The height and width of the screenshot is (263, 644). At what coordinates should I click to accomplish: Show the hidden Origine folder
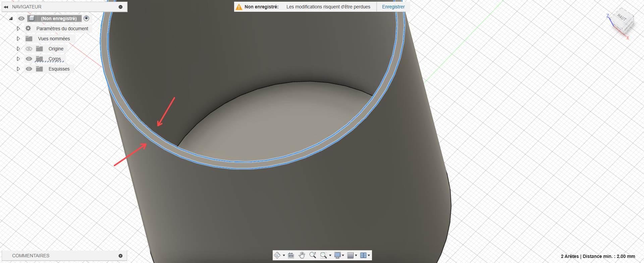click(29, 49)
